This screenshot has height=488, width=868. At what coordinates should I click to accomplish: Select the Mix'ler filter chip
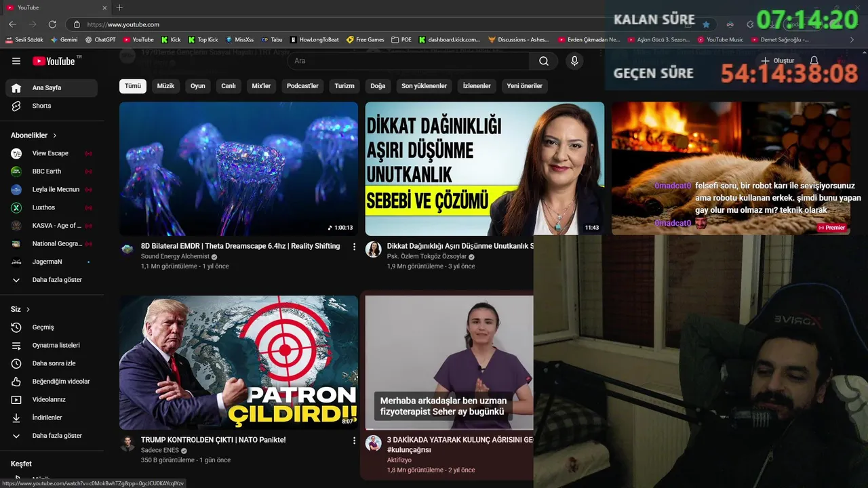261,86
